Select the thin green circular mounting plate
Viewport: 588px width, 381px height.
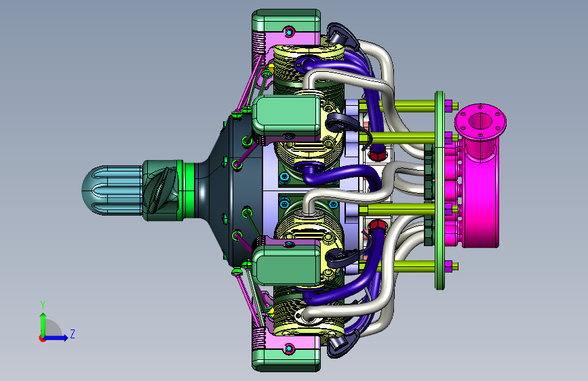pyautogui.click(x=440, y=190)
